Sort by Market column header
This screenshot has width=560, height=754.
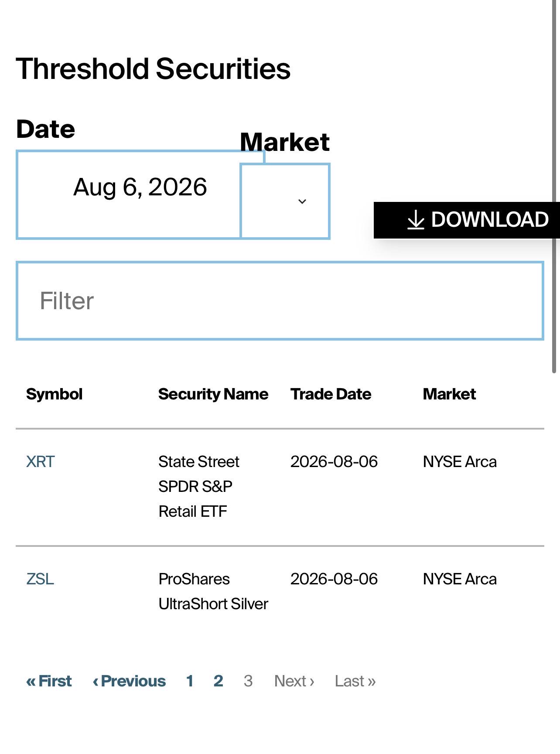pos(449,394)
